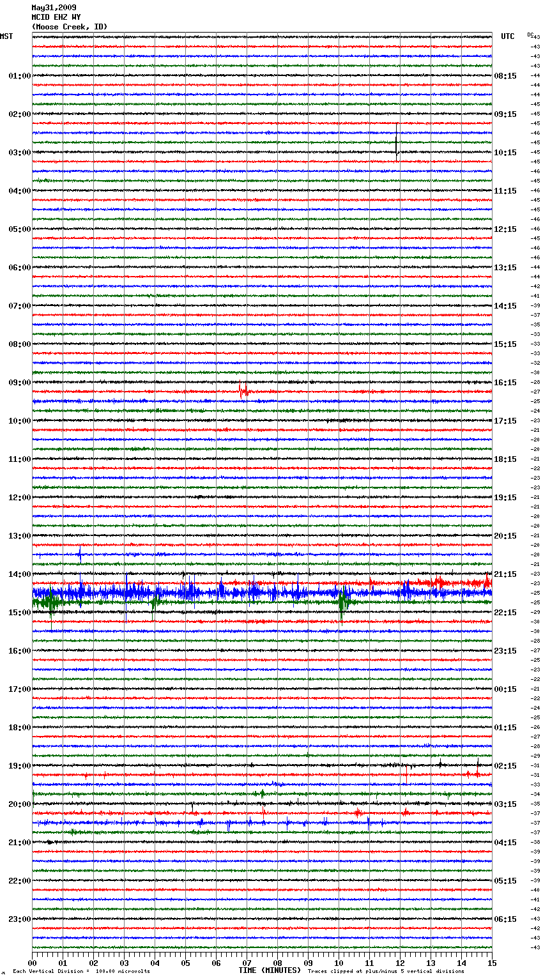Click the 00:15 UTC time label

click(x=505, y=689)
